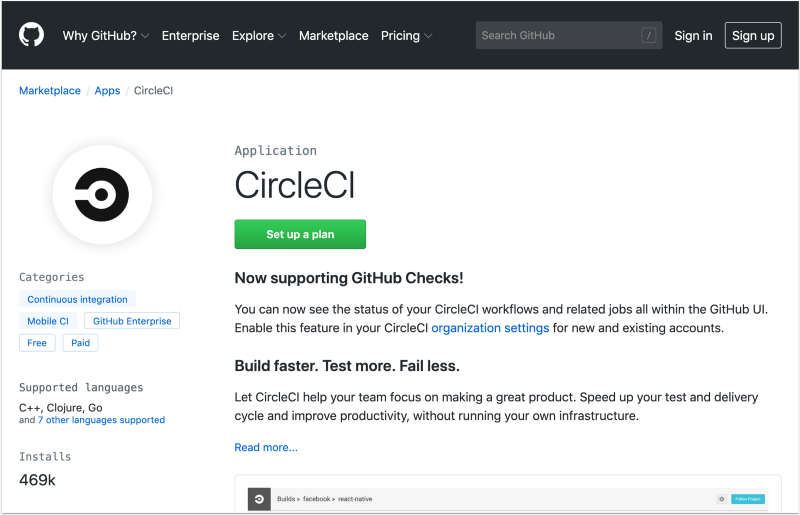Open Marketplace in the header navigation
The height and width of the screenshot is (515, 800).
pyautogui.click(x=333, y=35)
